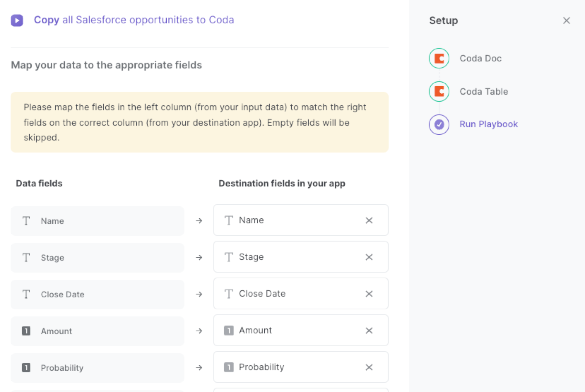
Task: Click the Map your data heading
Action: [x=106, y=65]
